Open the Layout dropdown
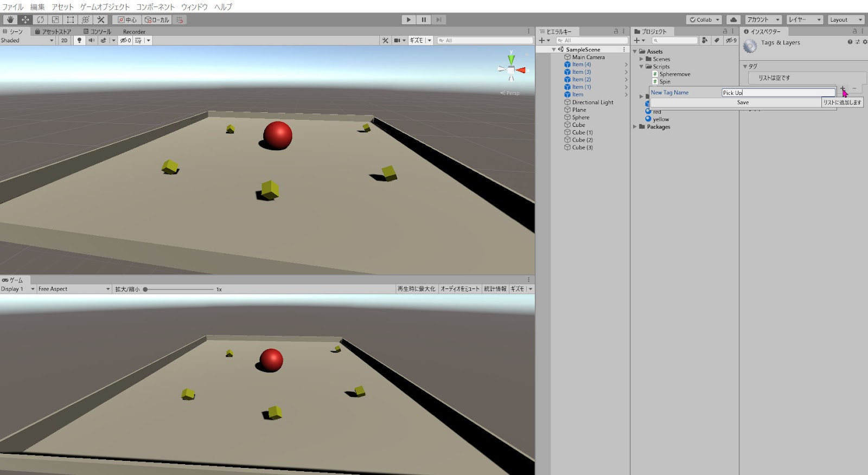Screen dimensions: 868x475 pyautogui.click(x=846, y=20)
